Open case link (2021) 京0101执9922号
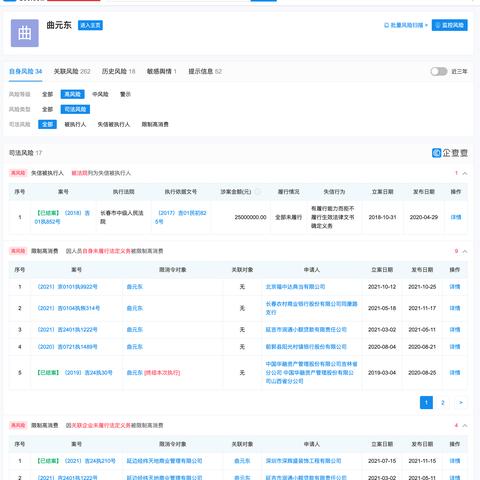480x480 pixels. pyautogui.click(x=67, y=287)
